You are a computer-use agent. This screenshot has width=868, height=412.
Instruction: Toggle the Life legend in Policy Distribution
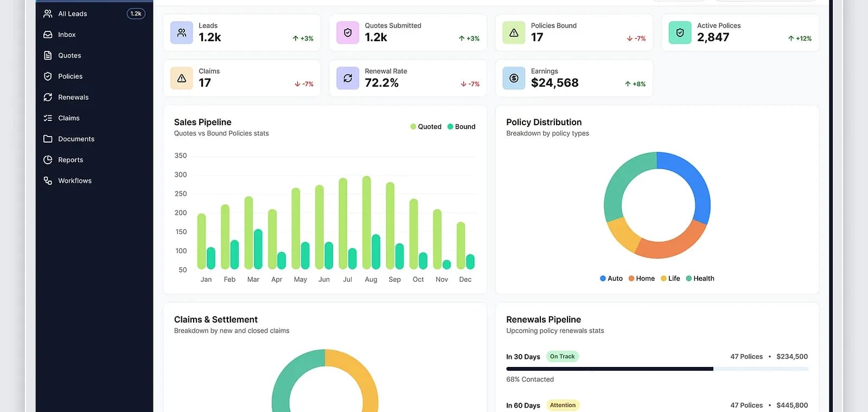pos(671,279)
